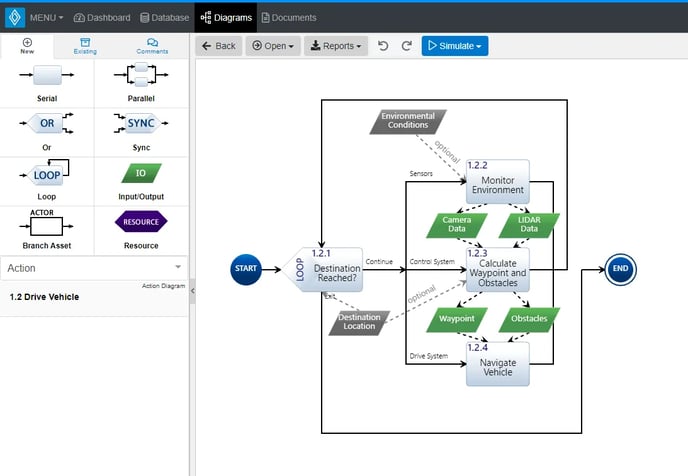Choose the Sync construct icon

point(141,124)
